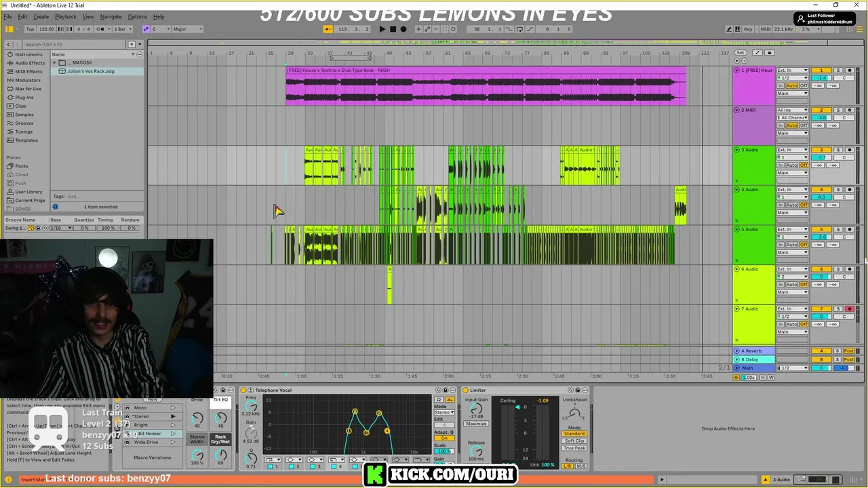Toggle track 2 MIDI activator button
Screen dimensions: 868x488
(x=821, y=110)
